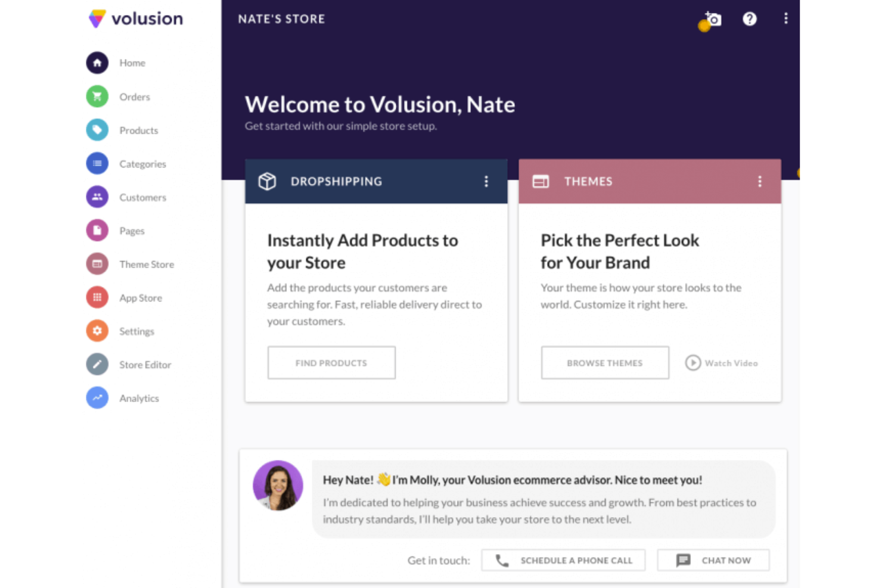Open Settings from the sidebar
This screenshot has width=882, height=588.
tap(136, 331)
